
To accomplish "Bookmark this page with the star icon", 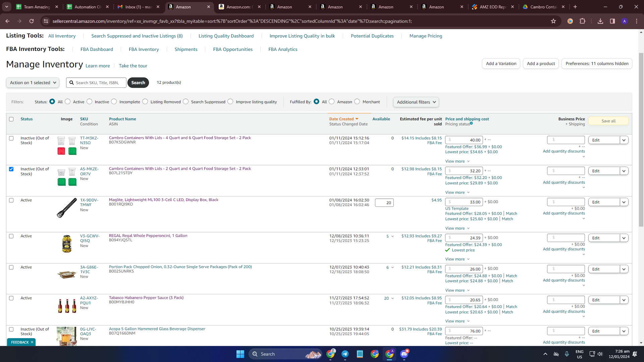I will coord(553,21).
